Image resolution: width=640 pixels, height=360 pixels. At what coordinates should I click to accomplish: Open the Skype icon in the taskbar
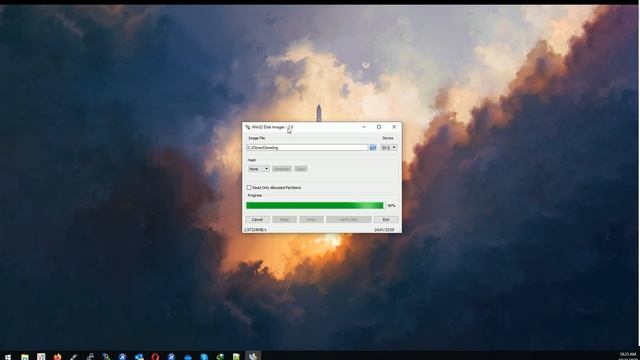204,357
